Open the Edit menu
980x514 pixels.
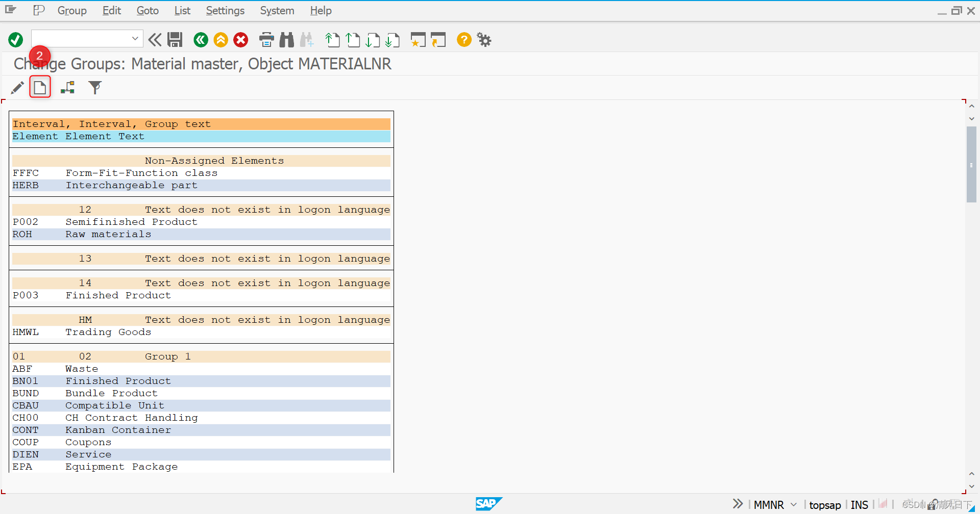point(111,10)
